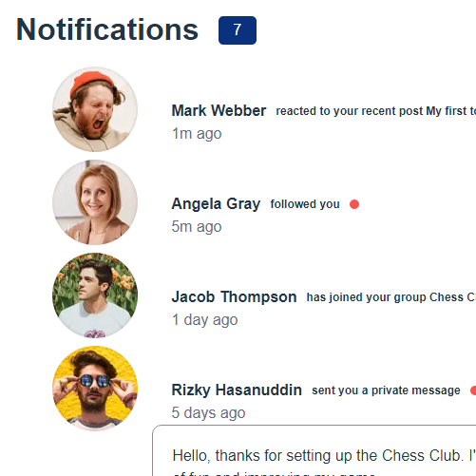Open the private message preview box
The width and height of the screenshot is (476, 476).
tap(314, 450)
